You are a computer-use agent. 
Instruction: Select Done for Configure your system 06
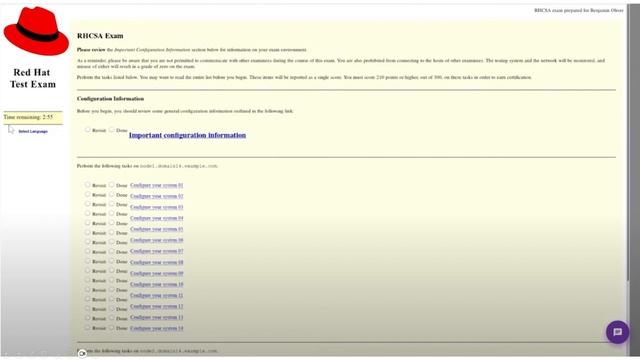(111, 232)
